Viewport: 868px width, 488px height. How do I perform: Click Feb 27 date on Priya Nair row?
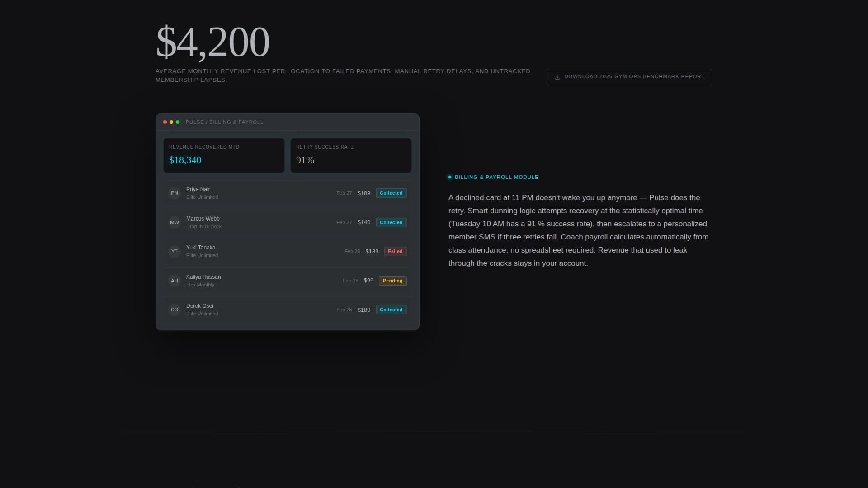344,193
